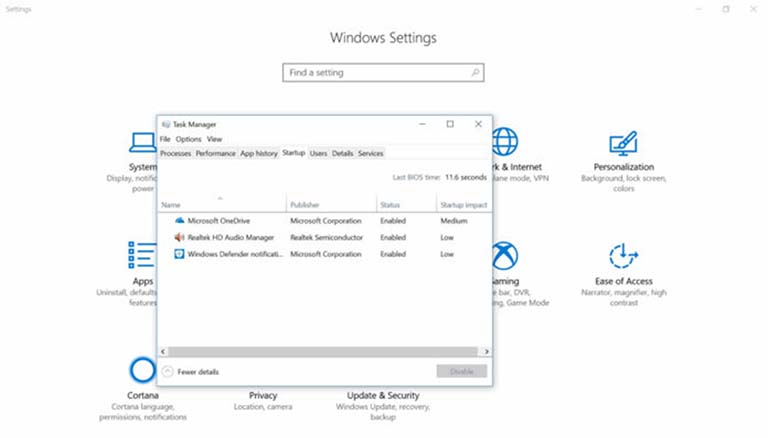Open Personalization label in Settings
The width and height of the screenshot is (768, 438).
click(624, 167)
